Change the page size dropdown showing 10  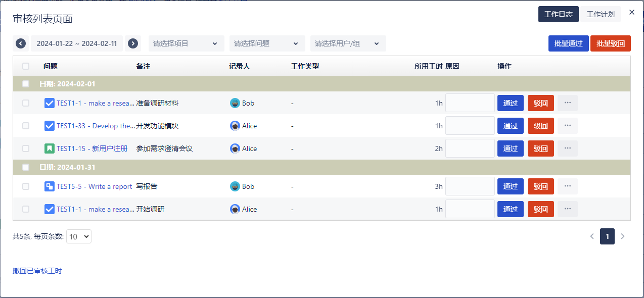[x=79, y=236]
